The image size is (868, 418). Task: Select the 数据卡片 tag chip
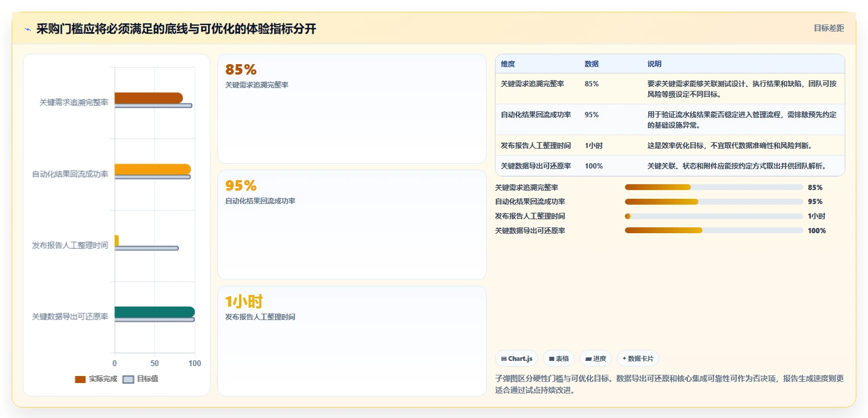(638, 359)
